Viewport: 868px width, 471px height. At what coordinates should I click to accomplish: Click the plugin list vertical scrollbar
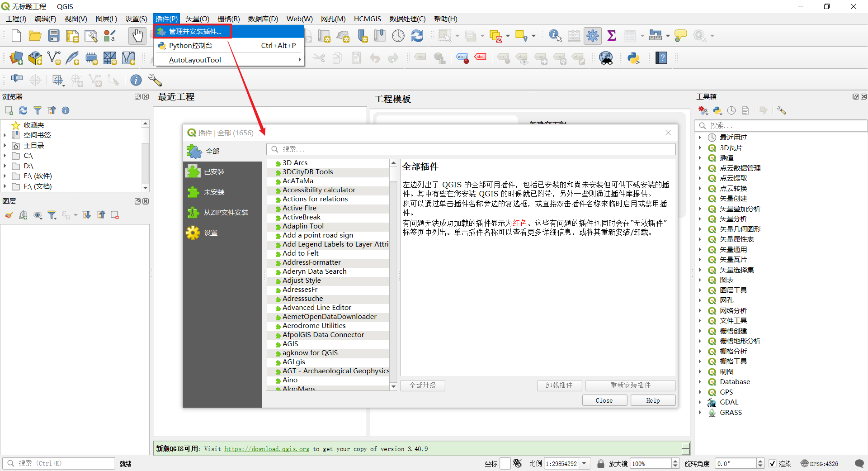coord(393,274)
